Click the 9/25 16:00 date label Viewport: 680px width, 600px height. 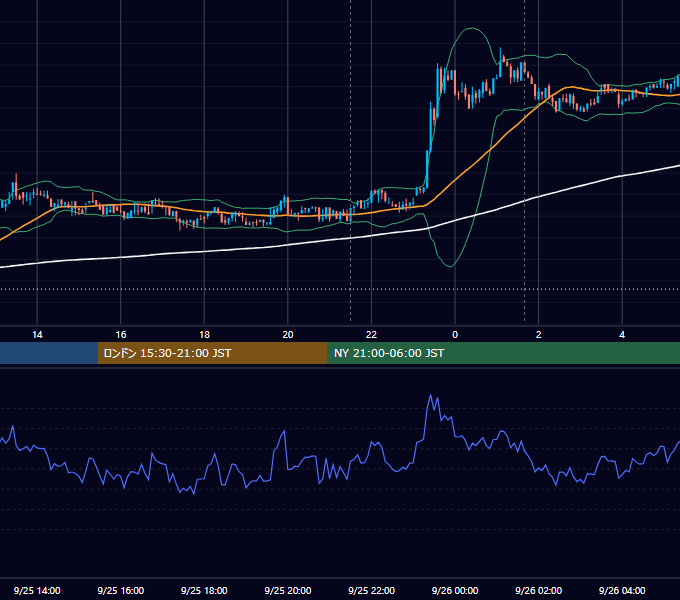click(121, 590)
